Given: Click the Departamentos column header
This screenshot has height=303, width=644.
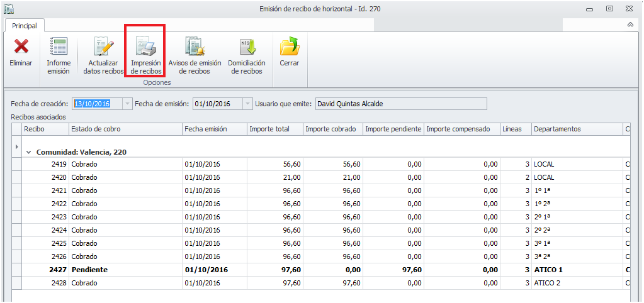Looking at the screenshot, I should coord(575,129).
